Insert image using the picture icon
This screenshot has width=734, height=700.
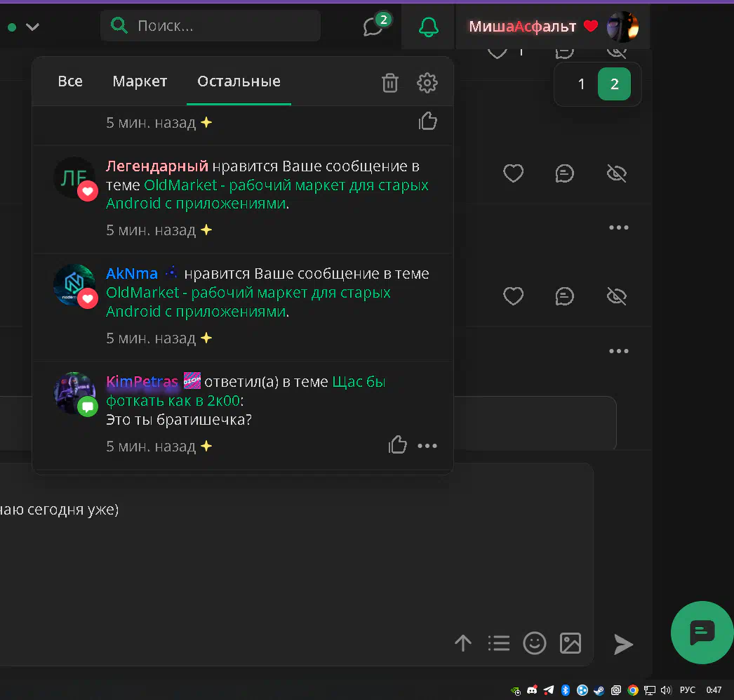(570, 643)
